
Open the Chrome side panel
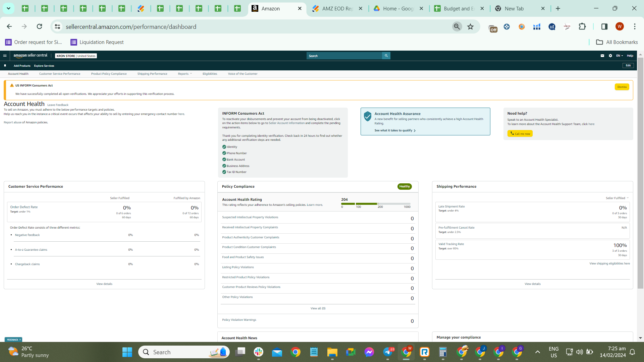click(x=604, y=26)
